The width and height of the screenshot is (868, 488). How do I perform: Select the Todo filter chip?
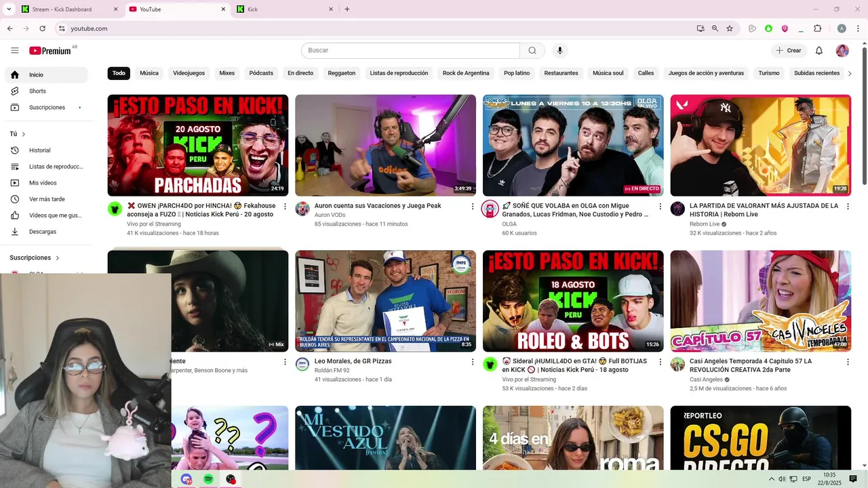pos(119,73)
